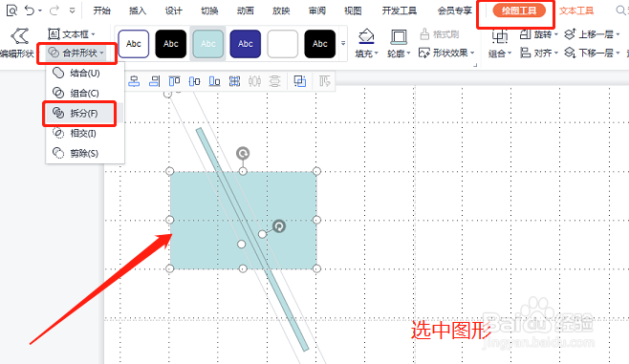The image size is (629, 364).
Task: Apply the last black Abc shape style
Action: point(320,44)
